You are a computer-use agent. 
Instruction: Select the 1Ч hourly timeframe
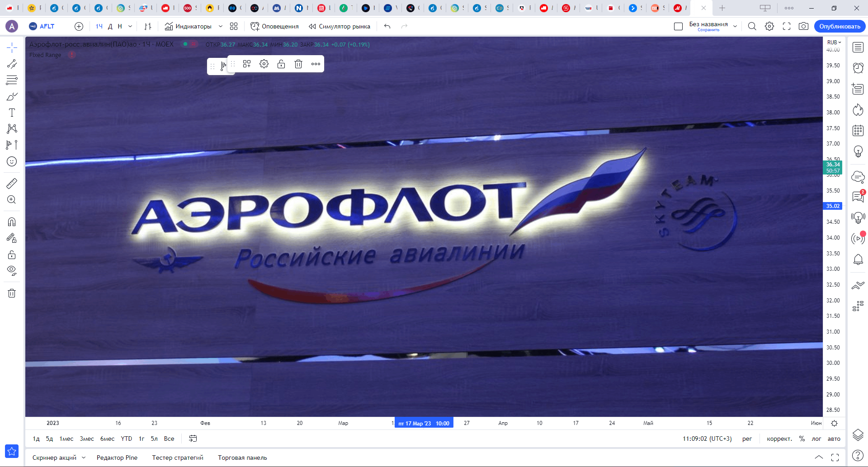(x=99, y=26)
